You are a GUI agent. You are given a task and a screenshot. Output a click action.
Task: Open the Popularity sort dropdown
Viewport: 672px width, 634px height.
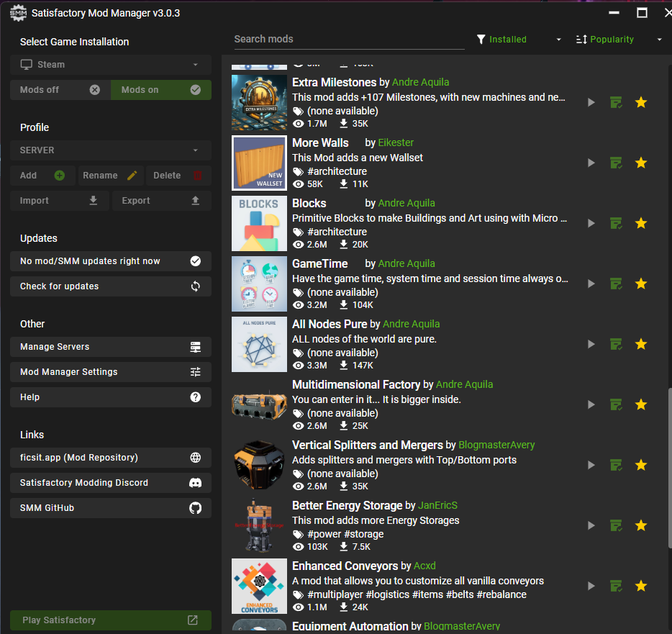click(619, 40)
